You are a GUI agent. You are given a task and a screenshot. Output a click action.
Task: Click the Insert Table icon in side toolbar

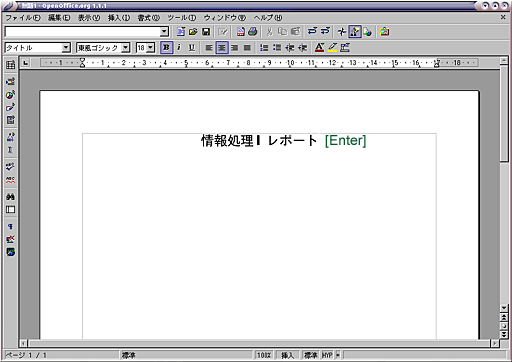(10, 65)
